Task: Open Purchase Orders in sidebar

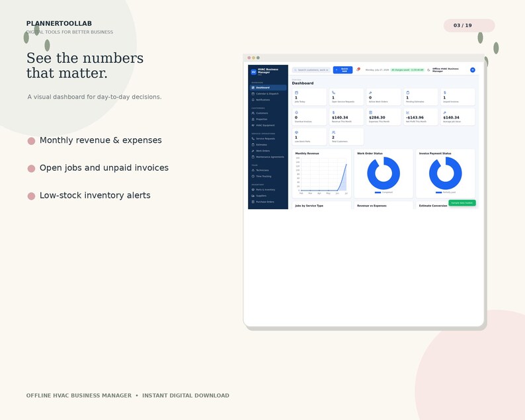Action: 268,202
